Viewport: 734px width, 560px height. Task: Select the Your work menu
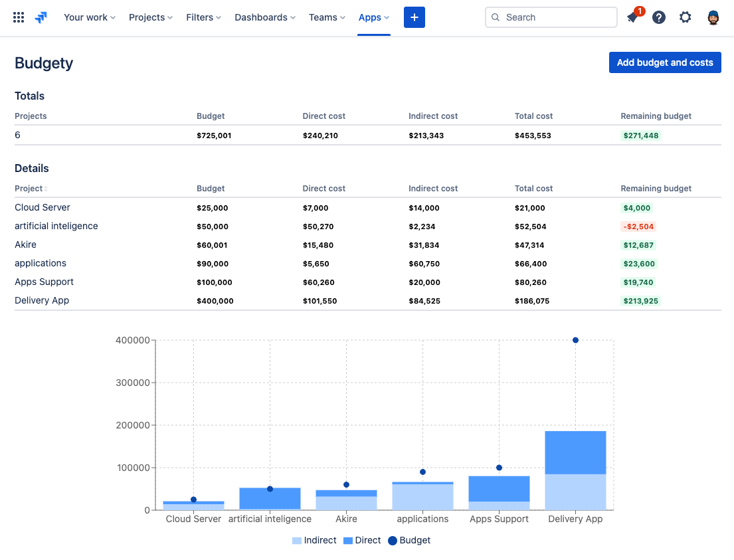click(x=89, y=17)
